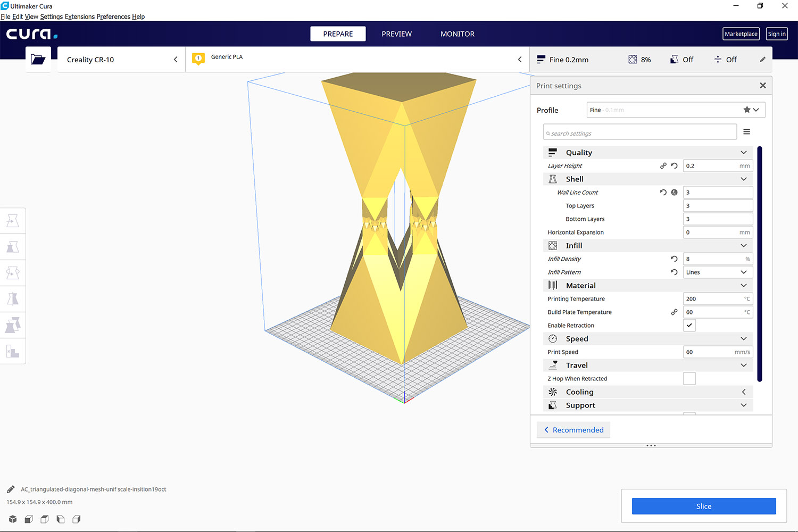
Task: Open the Marketplace
Action: pyautogui.click(x=741, y=34)
